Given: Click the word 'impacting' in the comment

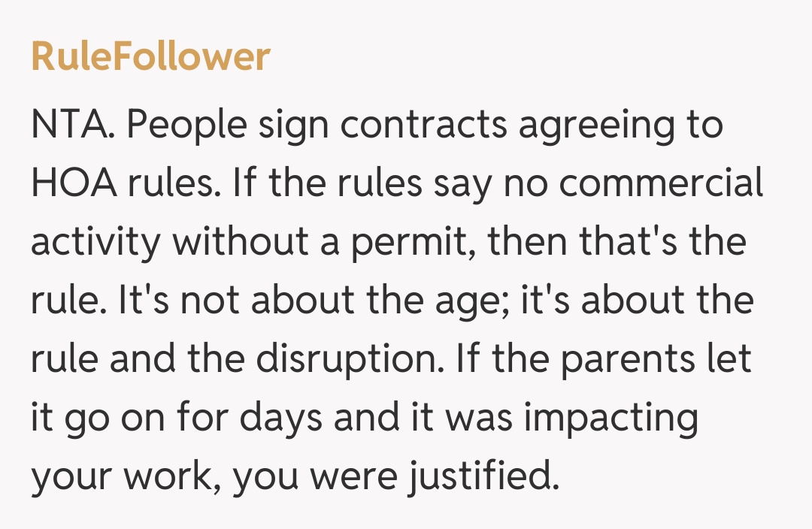Looking at the screenshot, I should click(x=611, y=418).
